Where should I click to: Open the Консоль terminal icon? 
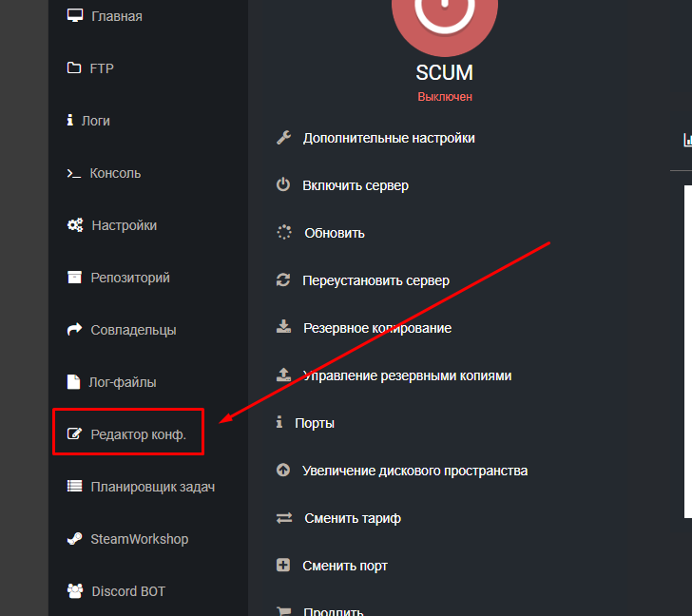[x=74, y=173]
